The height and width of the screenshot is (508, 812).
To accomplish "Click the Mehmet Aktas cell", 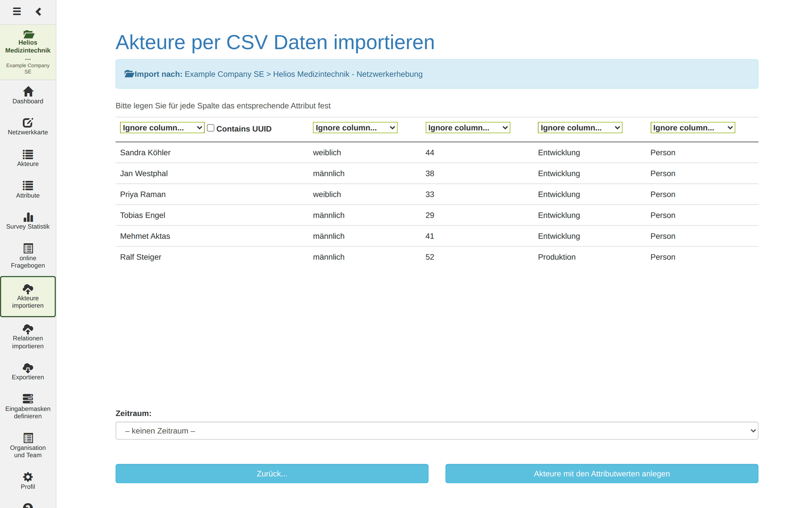I will tap(145, 236).
